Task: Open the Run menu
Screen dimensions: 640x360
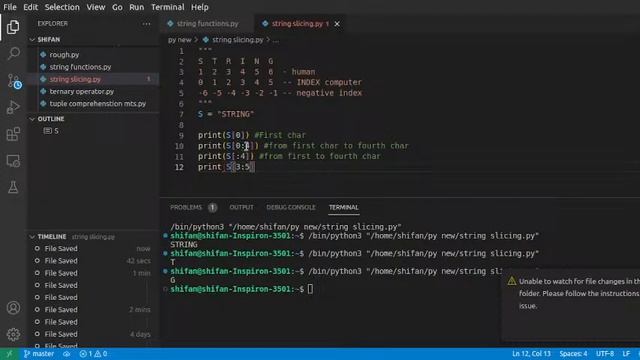Action: click(136, 7)
